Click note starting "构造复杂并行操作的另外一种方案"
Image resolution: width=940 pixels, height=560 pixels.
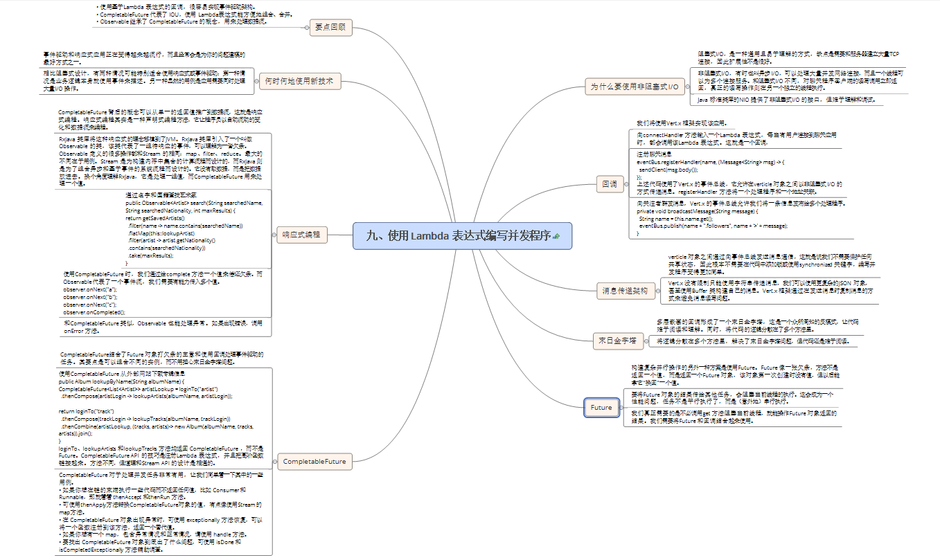[737, 375]
